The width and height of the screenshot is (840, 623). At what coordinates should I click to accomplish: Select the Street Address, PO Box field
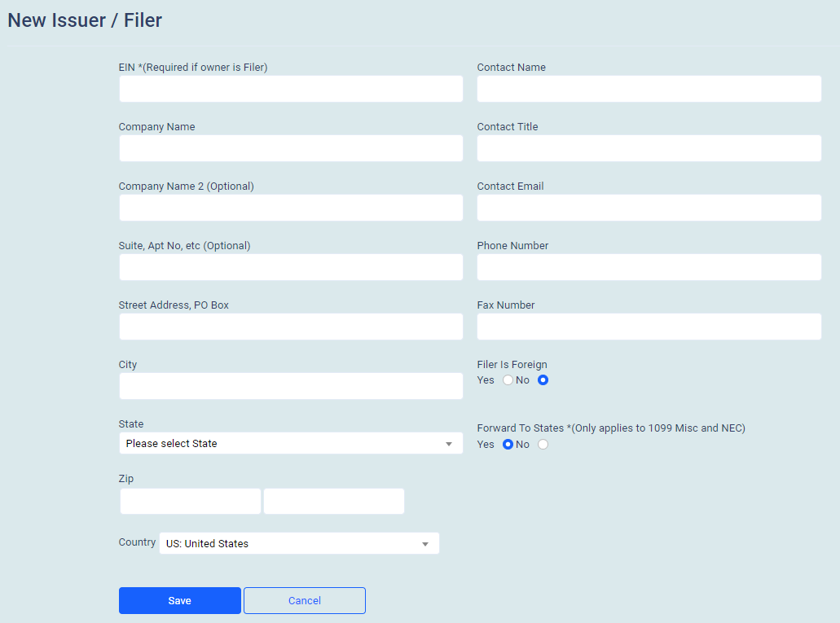[291, 327]
